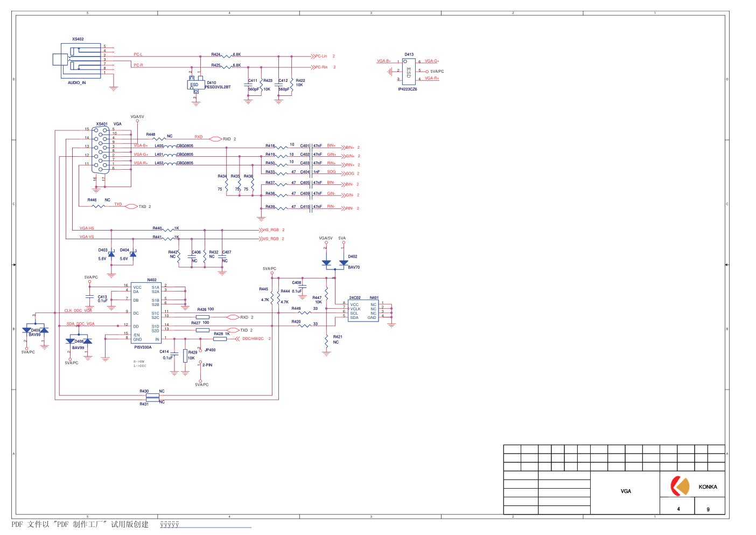Select the C413 0.1uF capacitor label
The width and height of the screenshot is (756, 535).
[102, 297]
